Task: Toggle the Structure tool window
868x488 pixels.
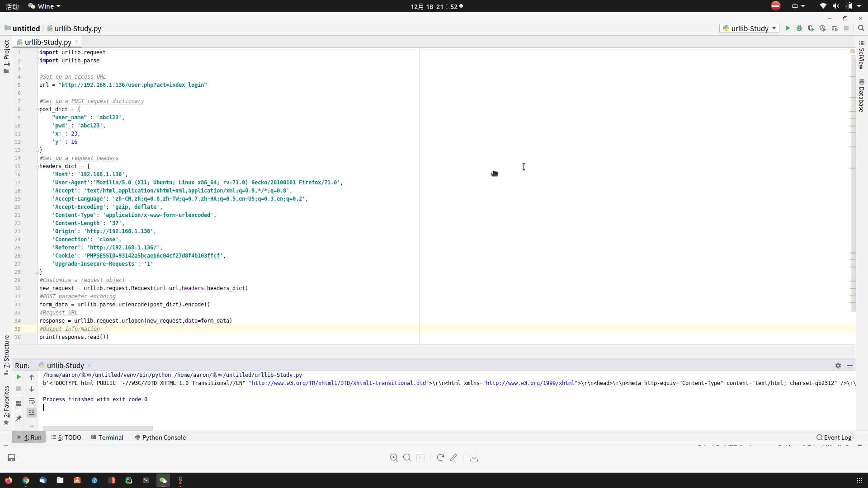Action: [6, 355]
